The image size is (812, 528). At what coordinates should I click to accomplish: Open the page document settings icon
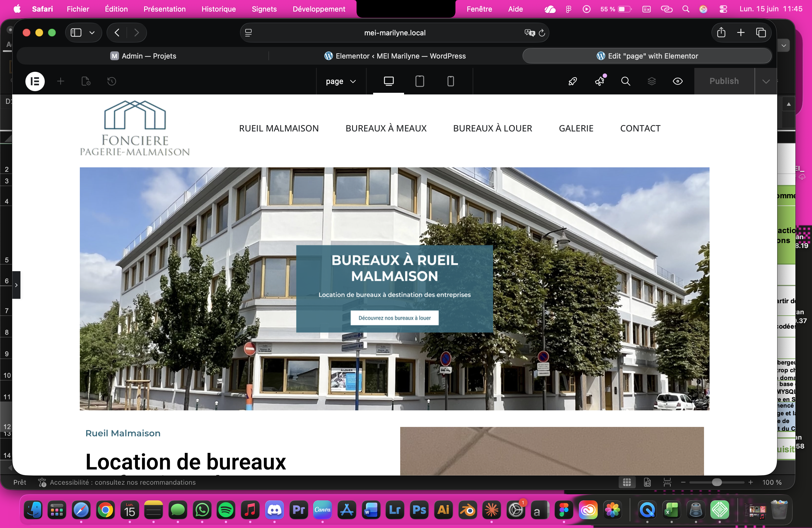coord(86,81)
